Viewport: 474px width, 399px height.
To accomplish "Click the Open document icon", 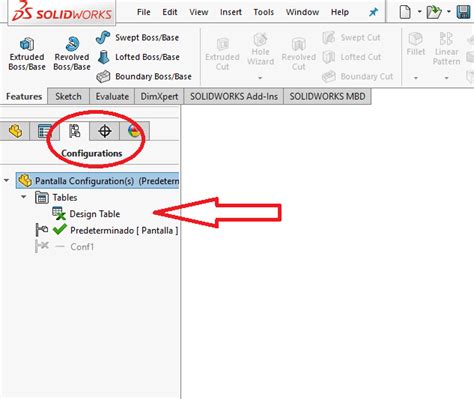I will click(x=434, y=12).
